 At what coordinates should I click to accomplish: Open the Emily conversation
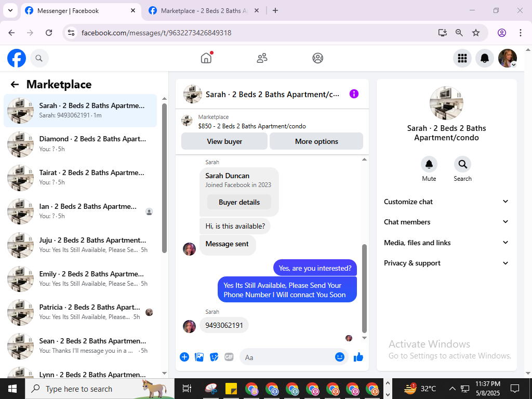80,278
